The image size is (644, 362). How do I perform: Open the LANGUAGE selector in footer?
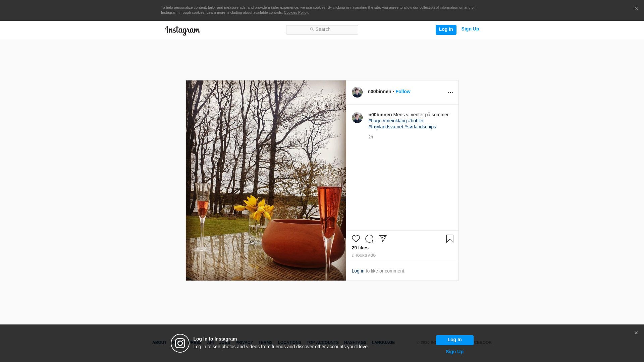[383, 343]
